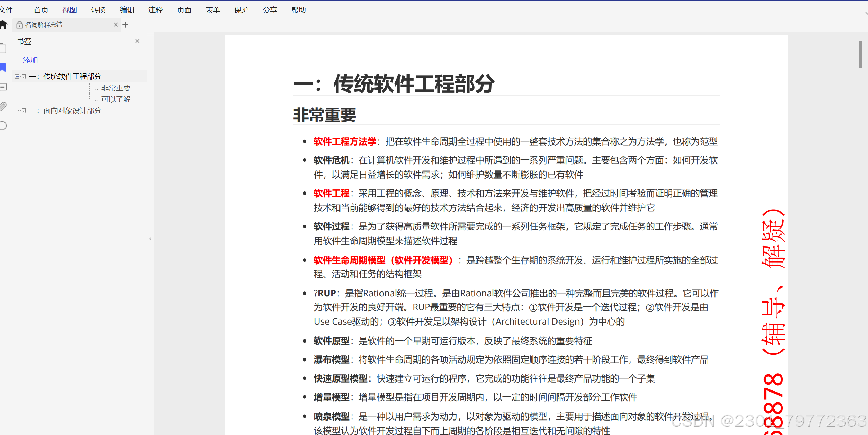This screenshot has height=435, width=868.
Task: Click the plus icon to open new tab
Action: pyautogui.click(x=126, y=24)
